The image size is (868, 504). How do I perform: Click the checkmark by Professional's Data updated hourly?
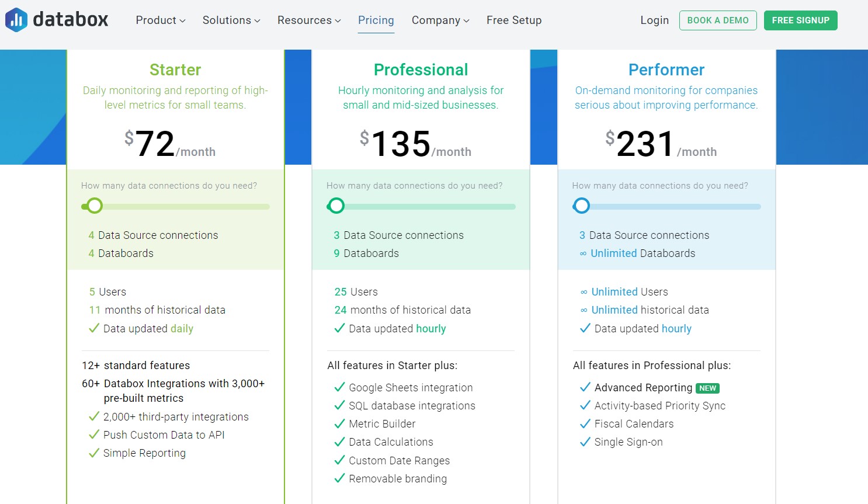[x=339, y=328]
